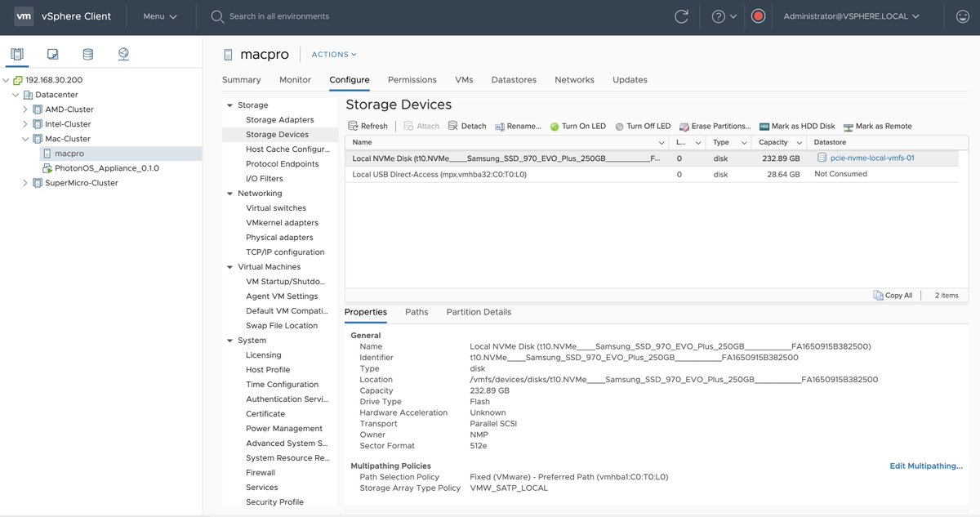Open the Name column filter dropdown
Screen dimensions: 980x517
(660, 142)
